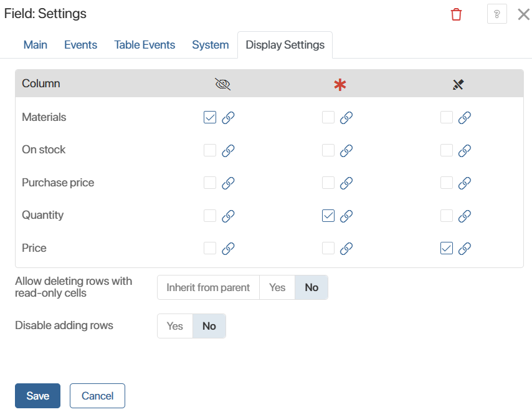Click link icon for Purchase price hidden setting
The height and width of the screenshot is (412, 532).
click(x=228, y=183)
